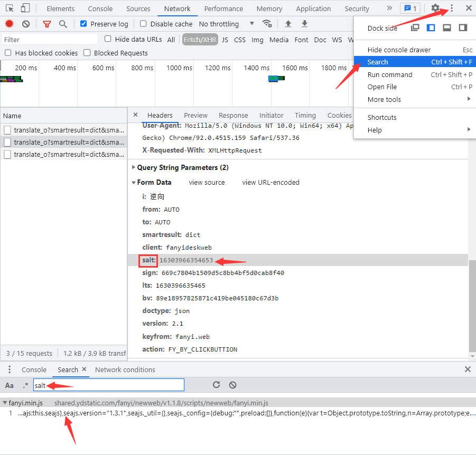Check the Hide data URLs option

point(108,39)
